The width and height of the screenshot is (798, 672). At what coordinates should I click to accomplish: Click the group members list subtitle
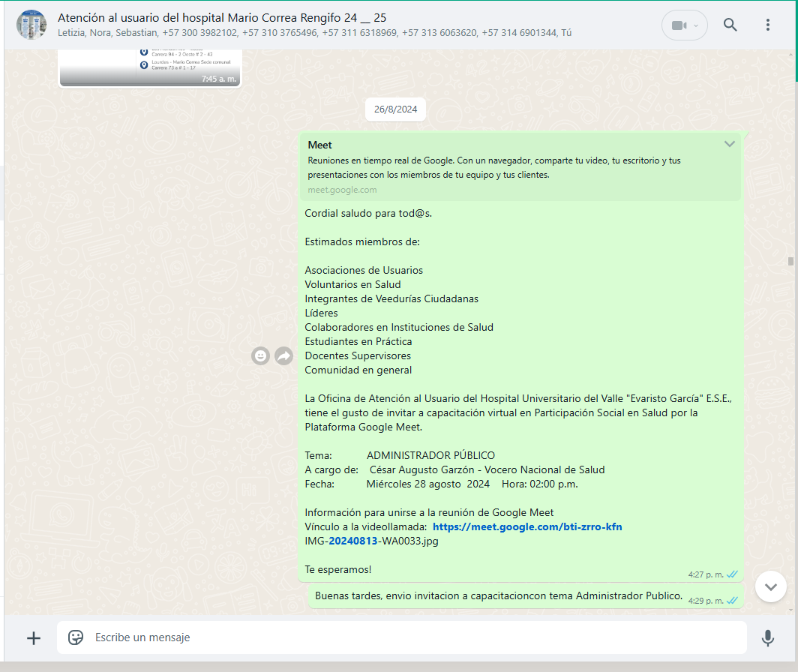click(314, 33)
